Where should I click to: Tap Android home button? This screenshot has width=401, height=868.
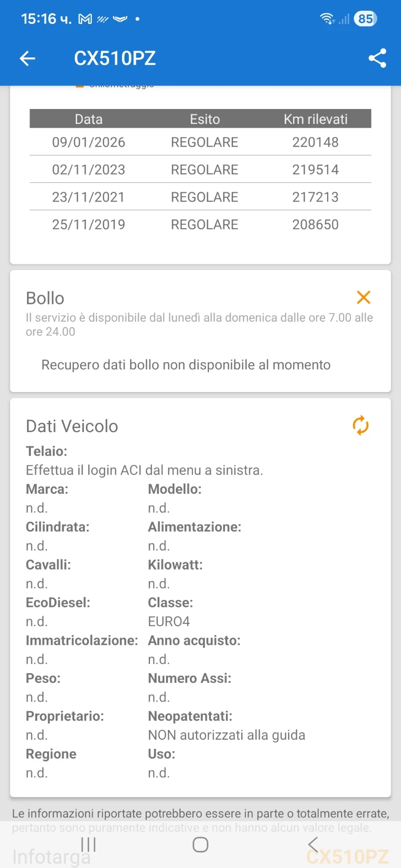[200, 844]
